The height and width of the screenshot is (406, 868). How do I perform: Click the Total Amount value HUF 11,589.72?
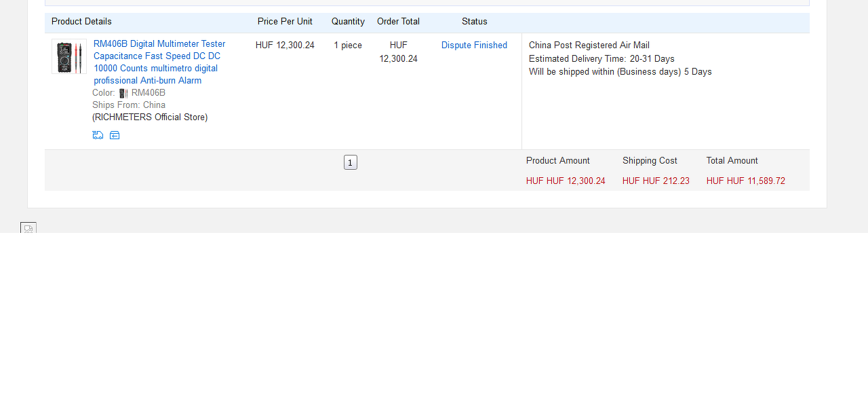(746, 181)
